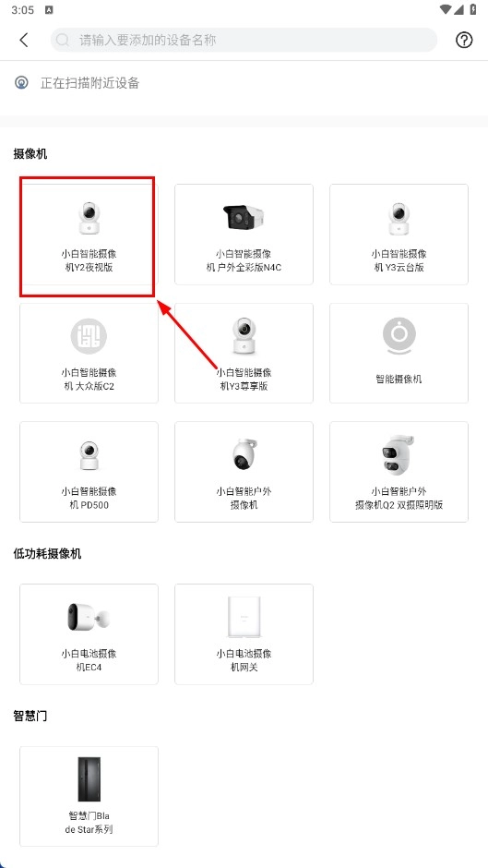
Task: Choose 小白智能摄像机 户外全彩版N4C
Action: 244,235
